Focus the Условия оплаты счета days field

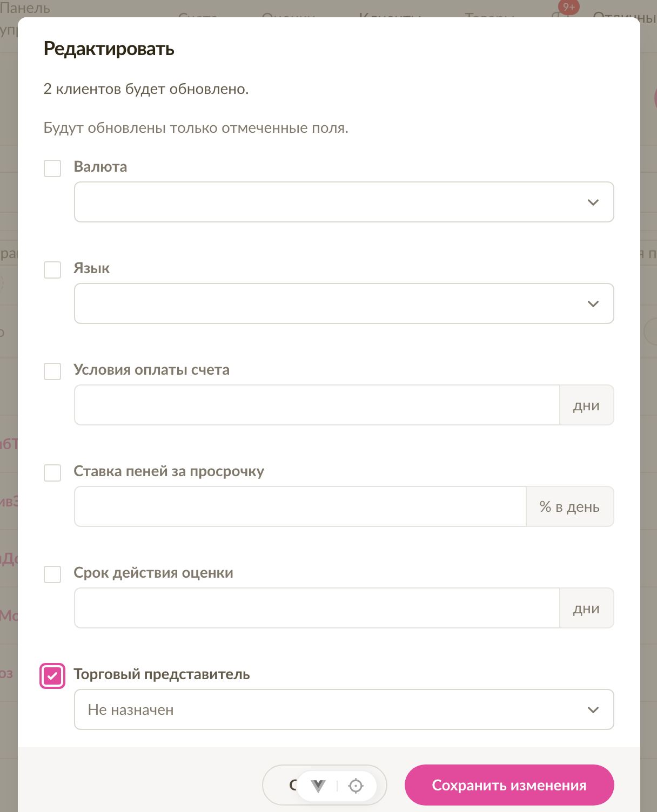[317, 405]
